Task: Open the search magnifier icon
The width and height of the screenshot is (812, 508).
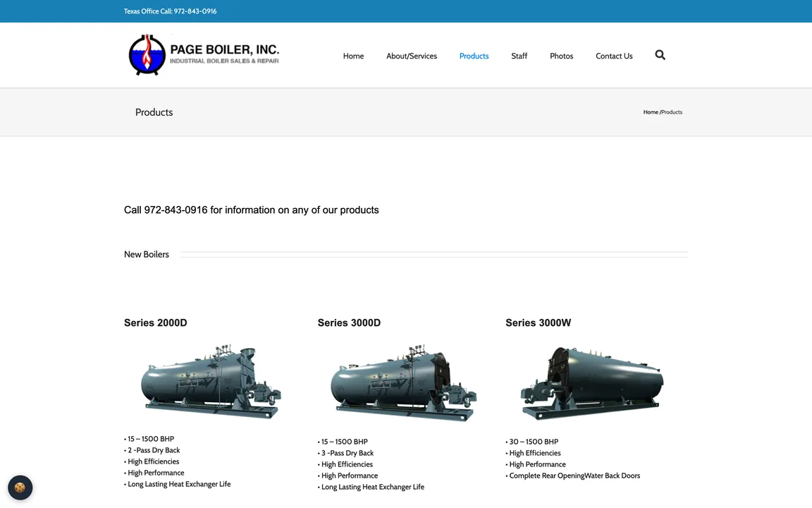Action: pyautogui.click(x=660, y=55)
